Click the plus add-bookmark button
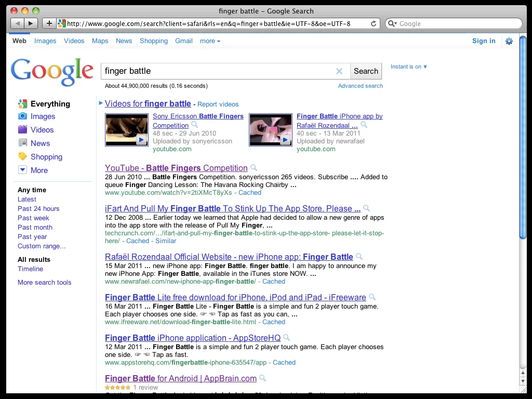Viewport: 532px width, 399px height. point(49,23)
